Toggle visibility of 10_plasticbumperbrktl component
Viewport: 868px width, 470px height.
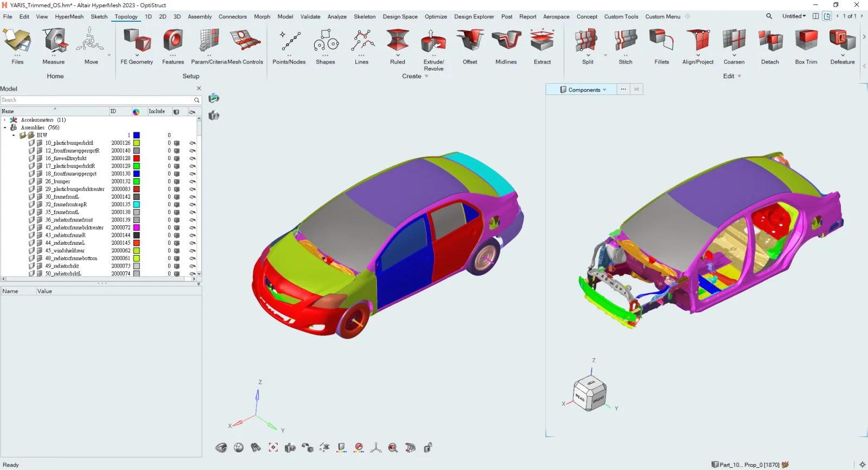coord(193,143)
